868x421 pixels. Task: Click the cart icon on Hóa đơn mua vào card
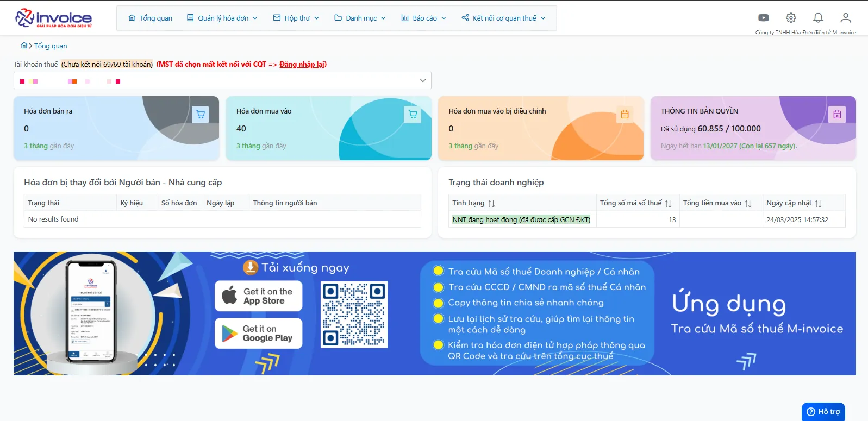point(413,115)
